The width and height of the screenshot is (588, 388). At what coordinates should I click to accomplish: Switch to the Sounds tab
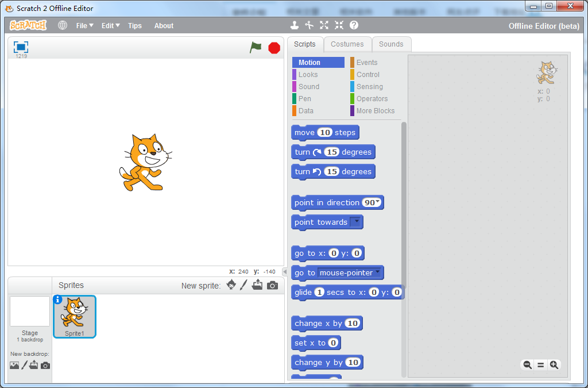click(x=391, y=44)
